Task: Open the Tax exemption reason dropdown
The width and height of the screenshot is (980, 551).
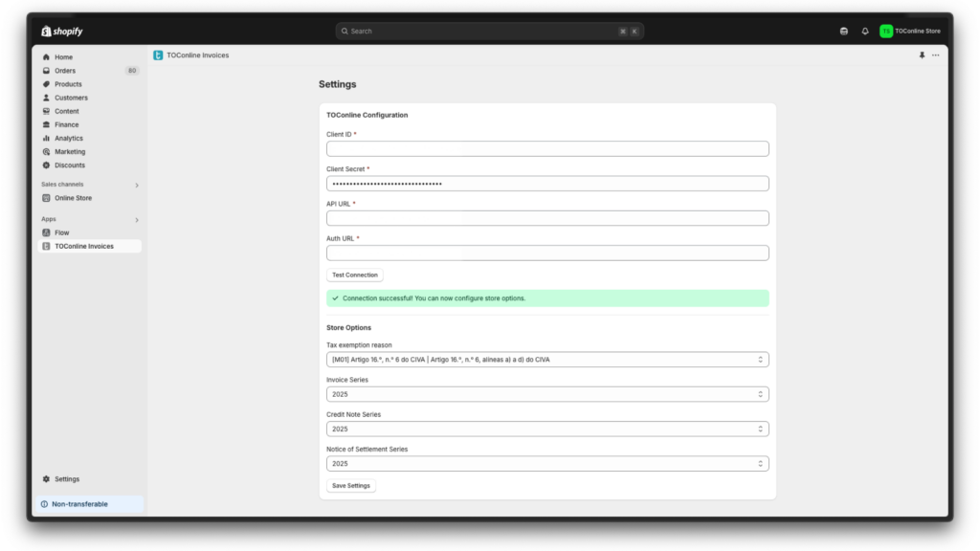Action: (x=547, y=360)
